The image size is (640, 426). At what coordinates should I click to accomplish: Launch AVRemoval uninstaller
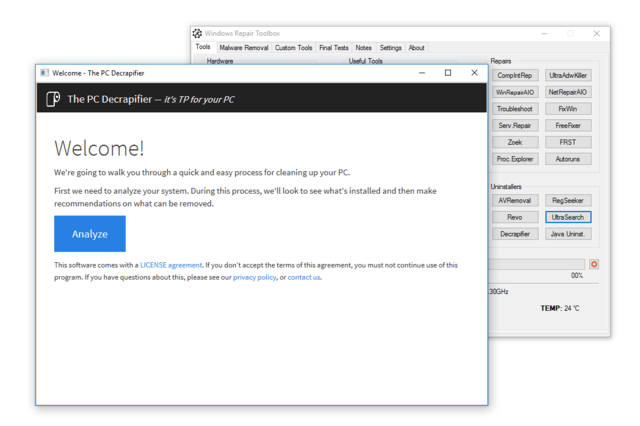point(515,201)
